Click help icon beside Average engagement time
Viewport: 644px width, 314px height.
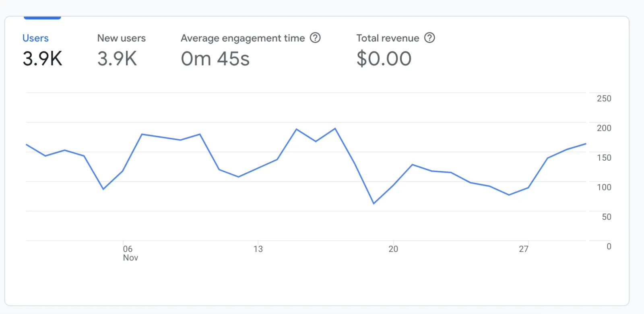(315, 38)
